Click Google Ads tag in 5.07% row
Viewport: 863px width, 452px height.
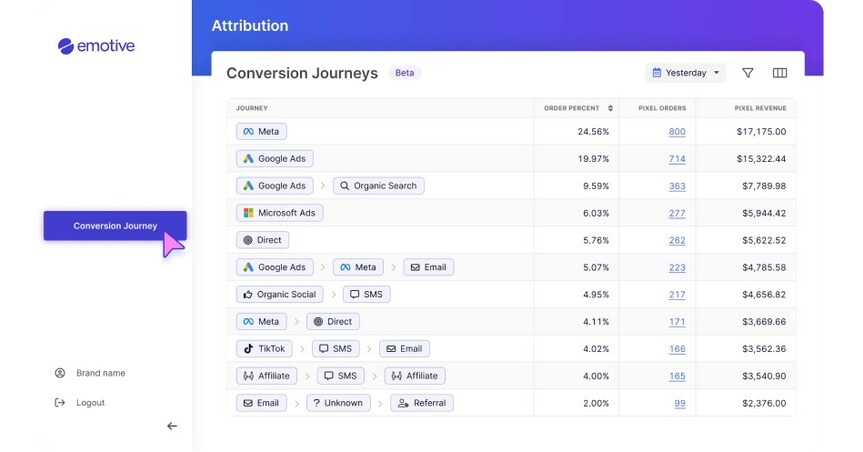[275, 267]
